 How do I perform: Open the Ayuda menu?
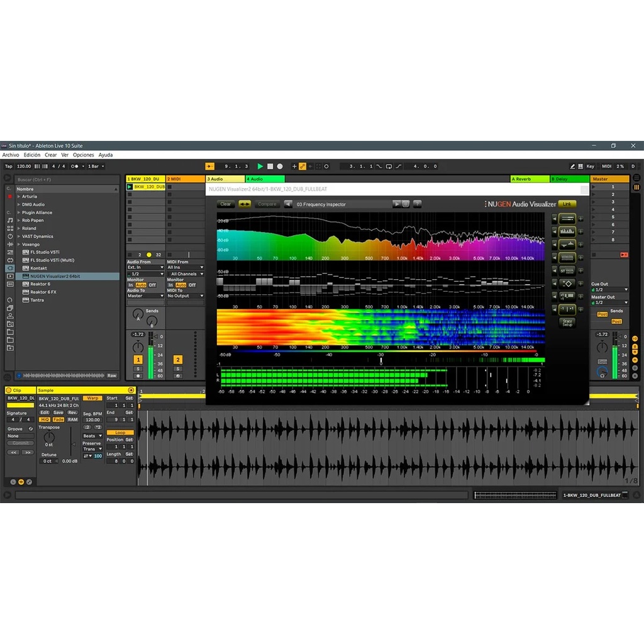(x=106, y=155)
